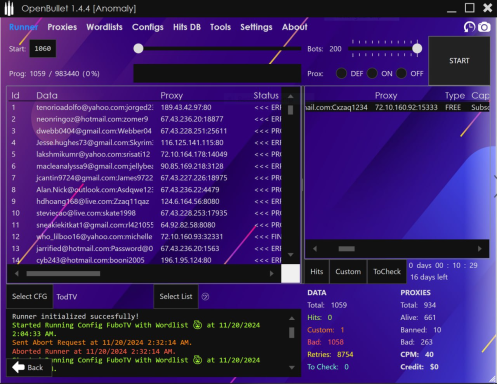This screenshot has height=384, width=497.
Task: Click the Retries: 8754 counter
Action: [x=330, y=354]
